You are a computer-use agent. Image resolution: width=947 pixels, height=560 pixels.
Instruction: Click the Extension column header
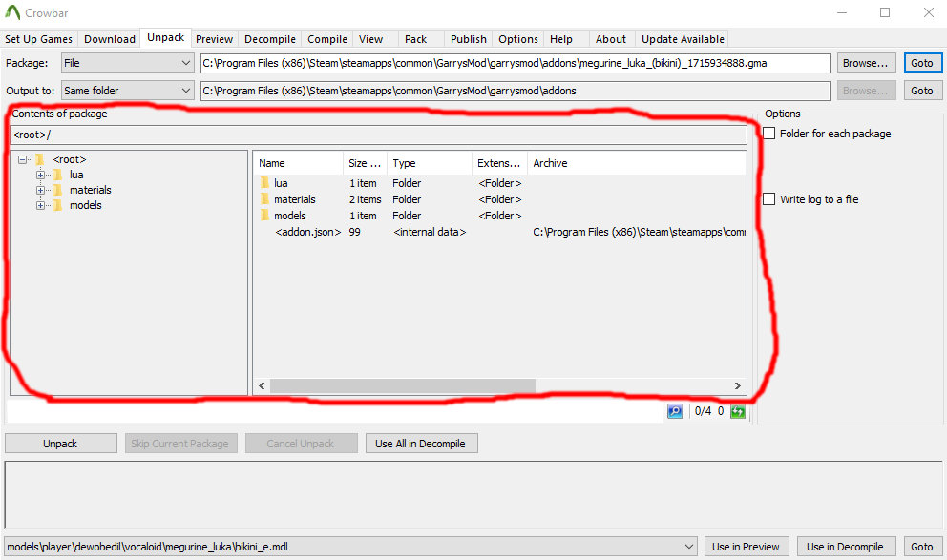(499, 163)
